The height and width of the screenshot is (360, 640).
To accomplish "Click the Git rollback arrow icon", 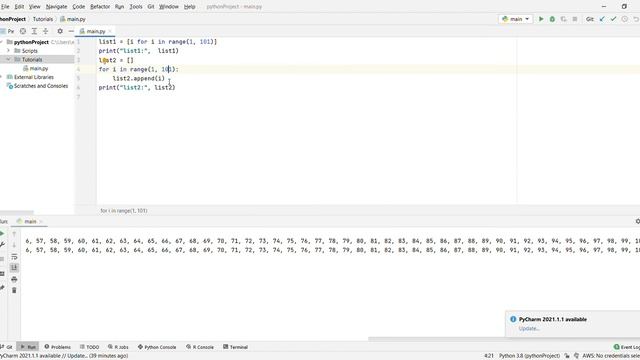I will tap(636, 19).
